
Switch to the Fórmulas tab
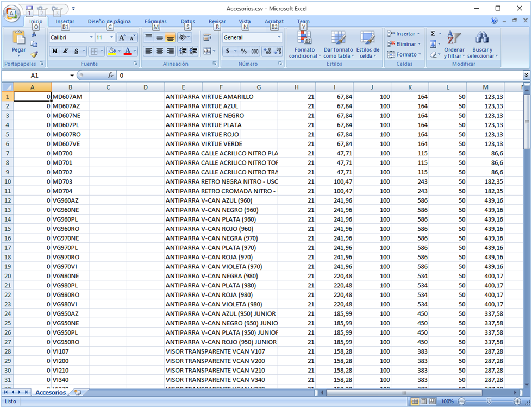pos(155,21)
